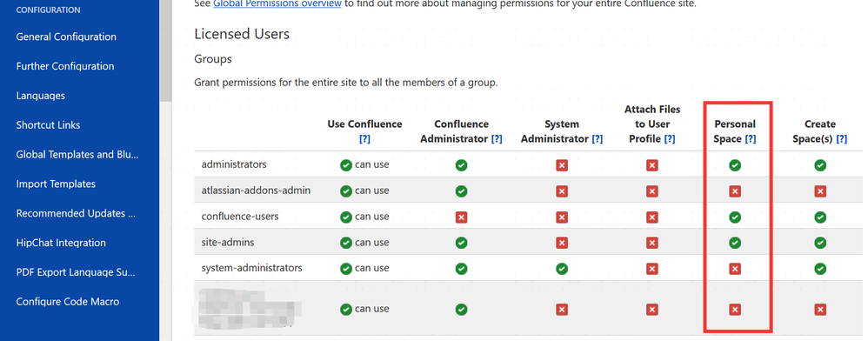Viewport: 868px width, 341px height.
Task: Click red X for confluence-users Confluence Administrator
Action: coord(461,217)
